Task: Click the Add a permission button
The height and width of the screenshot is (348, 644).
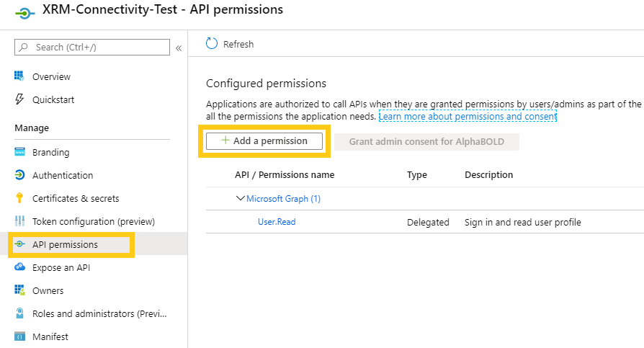Action: [x=264, y=141]
